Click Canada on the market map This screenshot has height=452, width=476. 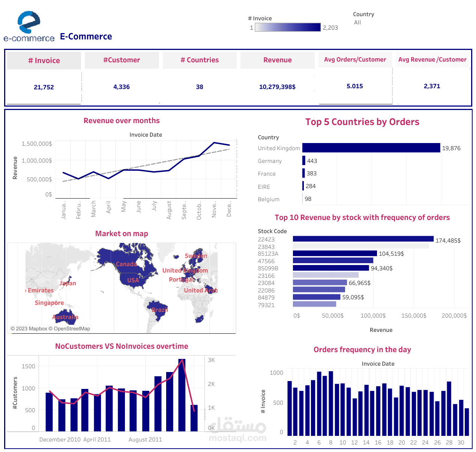tap(126, 264)
